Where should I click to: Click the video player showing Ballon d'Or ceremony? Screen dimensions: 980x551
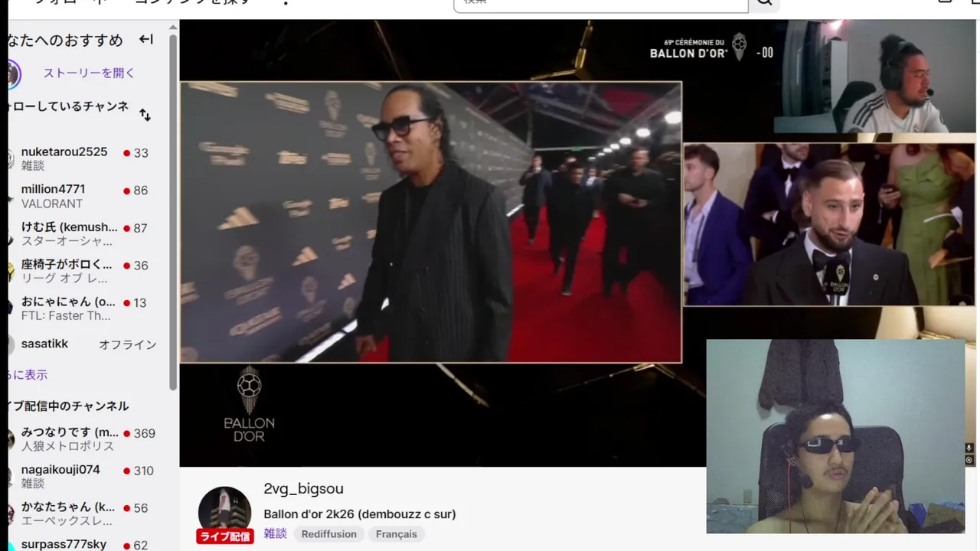[x=442, y=243]
